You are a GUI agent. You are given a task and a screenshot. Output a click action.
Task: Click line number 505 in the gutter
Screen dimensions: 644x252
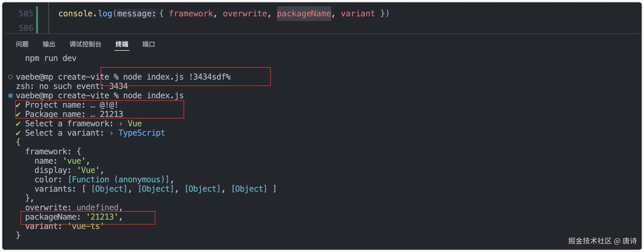(26, 13)
